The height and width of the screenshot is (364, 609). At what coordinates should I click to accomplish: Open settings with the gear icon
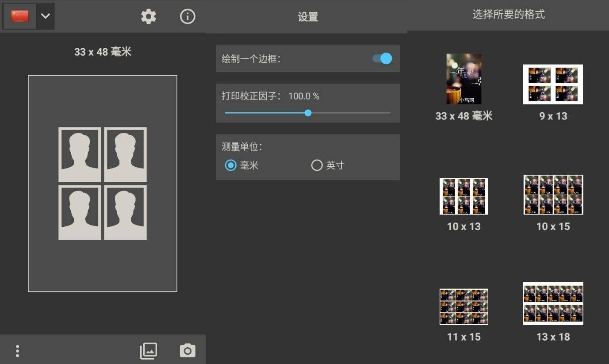[149, 17]
